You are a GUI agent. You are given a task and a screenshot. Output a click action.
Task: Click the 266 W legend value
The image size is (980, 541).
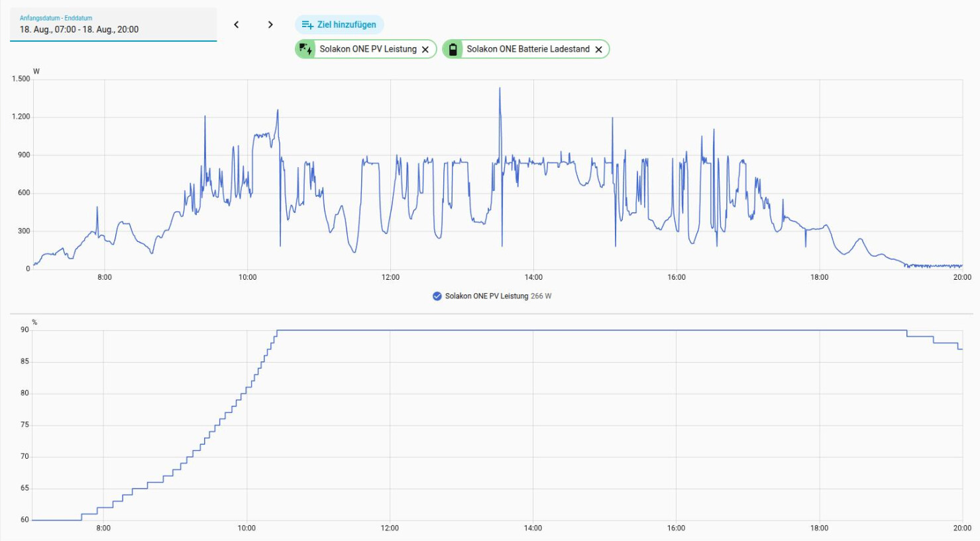[541, 296]
